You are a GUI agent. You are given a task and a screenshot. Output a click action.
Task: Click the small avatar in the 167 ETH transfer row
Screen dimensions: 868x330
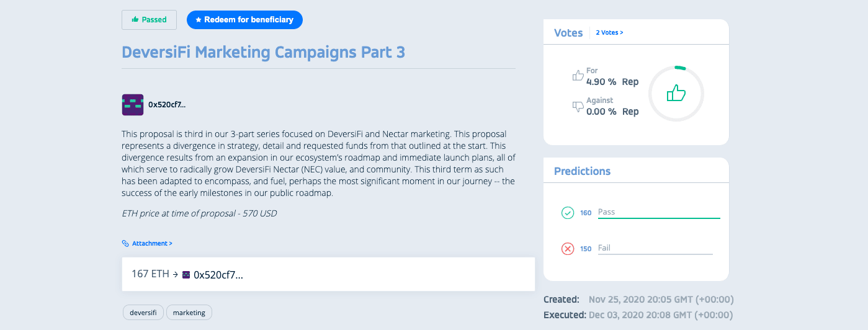(186, 275)
